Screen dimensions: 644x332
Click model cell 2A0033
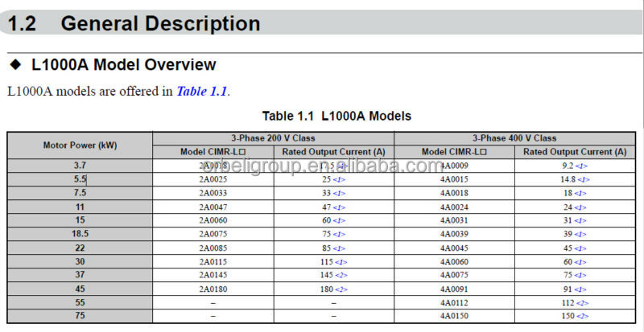coord(213,193)
